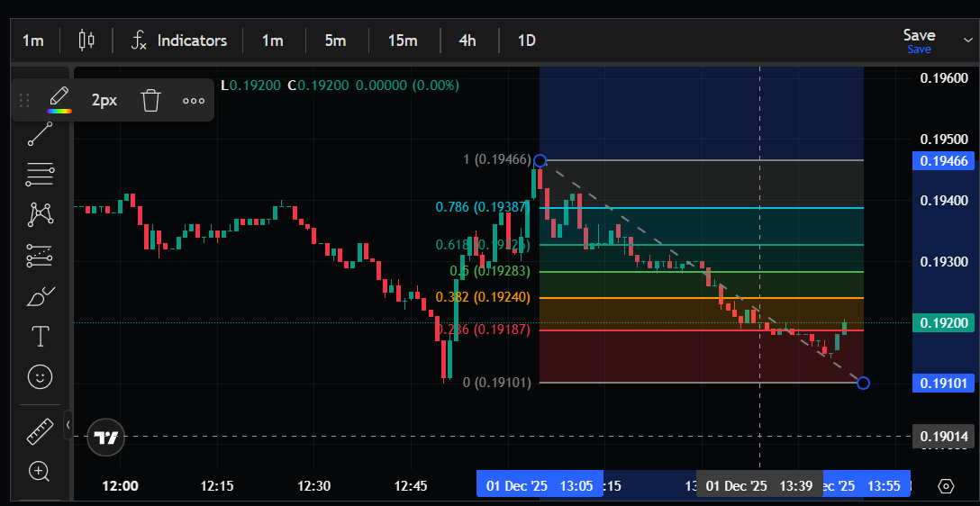980x506 pixels.
Task: Click the 12:30 time axis label
Action: (x=313, y=486)
